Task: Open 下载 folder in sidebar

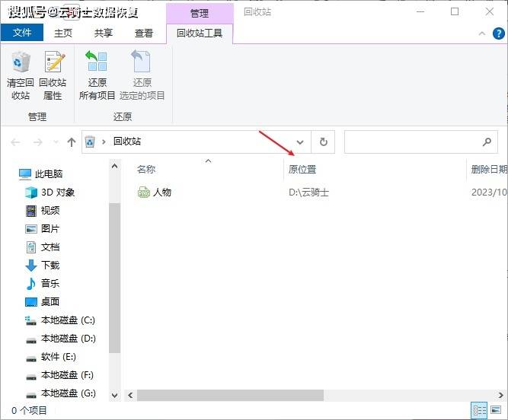Action: click(43, 266)
